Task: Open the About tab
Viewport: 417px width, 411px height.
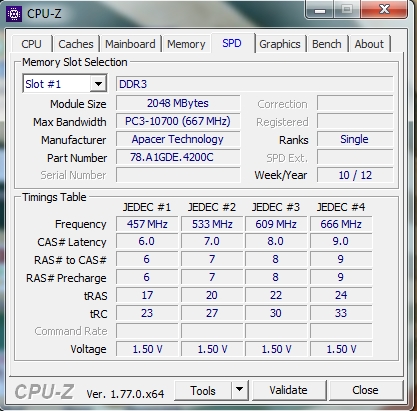Action: (369, 44)
